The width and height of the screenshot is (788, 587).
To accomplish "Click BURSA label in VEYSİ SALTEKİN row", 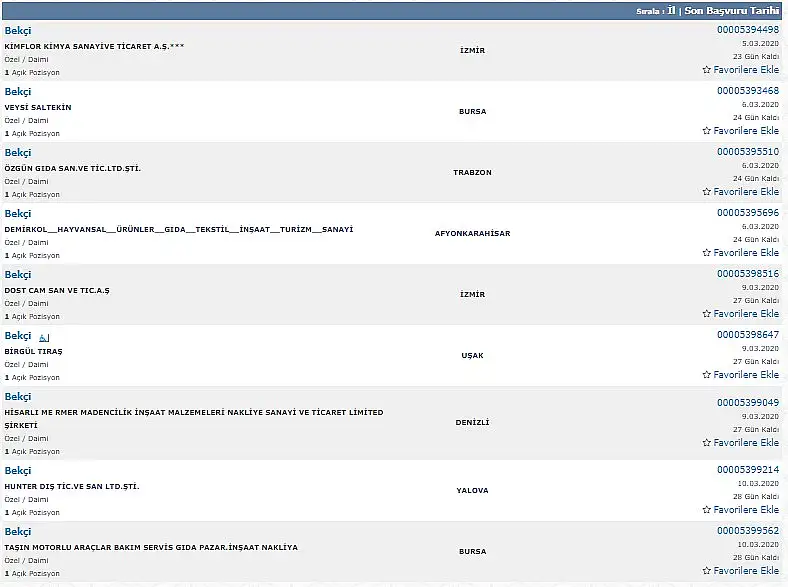I will [472, 112].
